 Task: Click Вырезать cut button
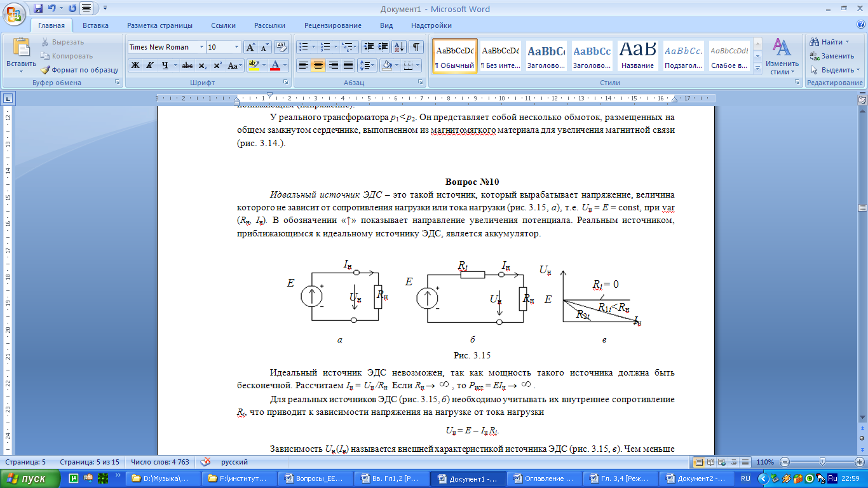click(62, 42)
